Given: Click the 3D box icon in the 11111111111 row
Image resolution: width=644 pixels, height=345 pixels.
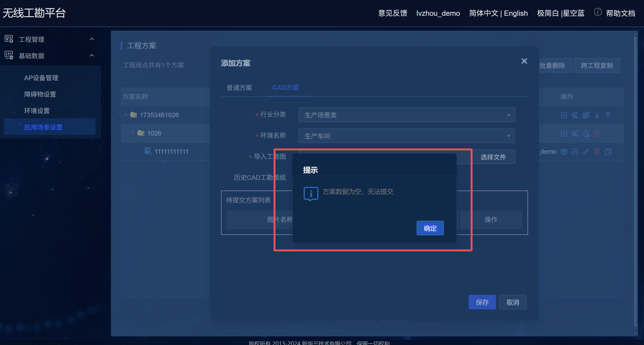Looking at the screenshot, I should click(x=564, y=152).
